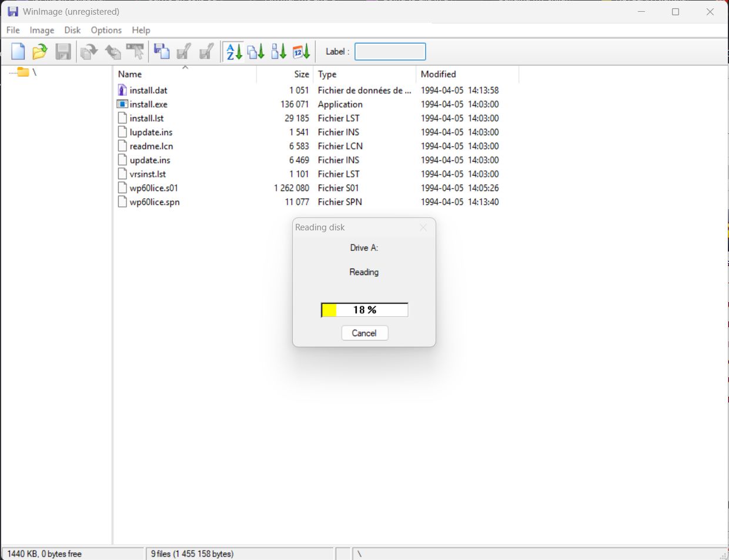Sort files by size icon
Screen dimensions: 729x560
pos(279,52)
